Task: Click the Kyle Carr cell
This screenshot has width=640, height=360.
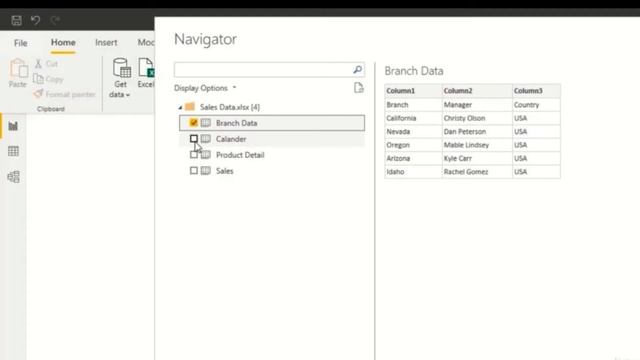Action: tap(477, 158)
